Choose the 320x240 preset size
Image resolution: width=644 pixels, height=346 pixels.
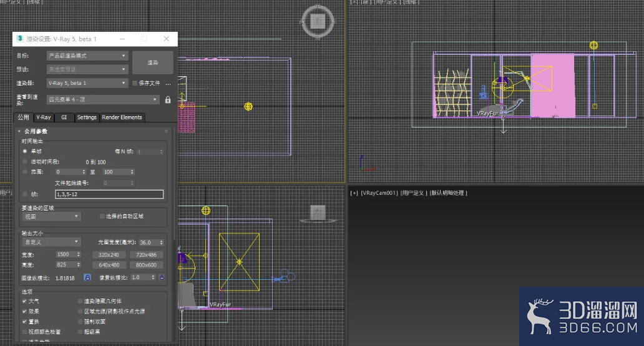[109, 255]
